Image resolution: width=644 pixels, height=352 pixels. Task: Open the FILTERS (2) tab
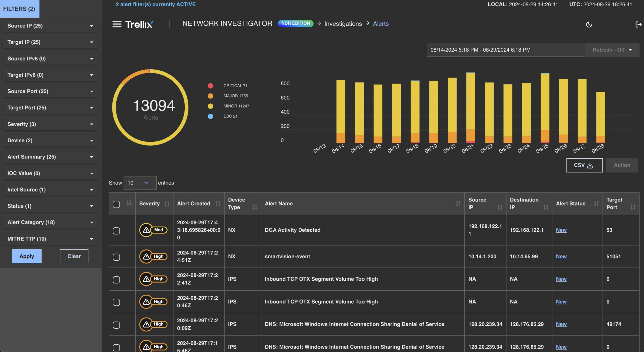pos(19,9)
